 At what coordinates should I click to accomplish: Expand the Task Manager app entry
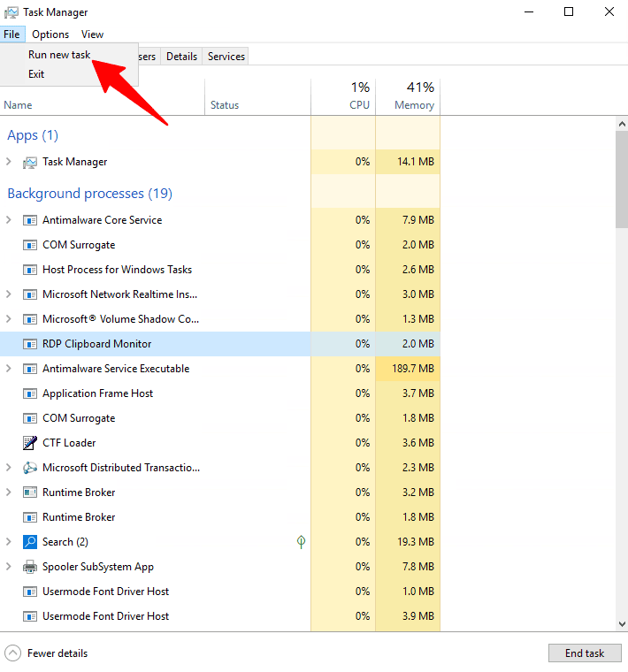click(x=9, y=162)
